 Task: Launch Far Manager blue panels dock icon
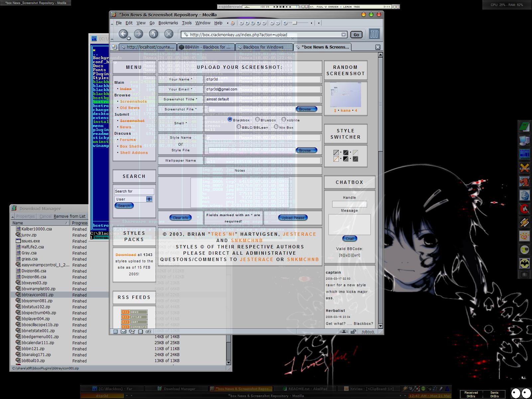pyautogui.click(x=524, y=155)
